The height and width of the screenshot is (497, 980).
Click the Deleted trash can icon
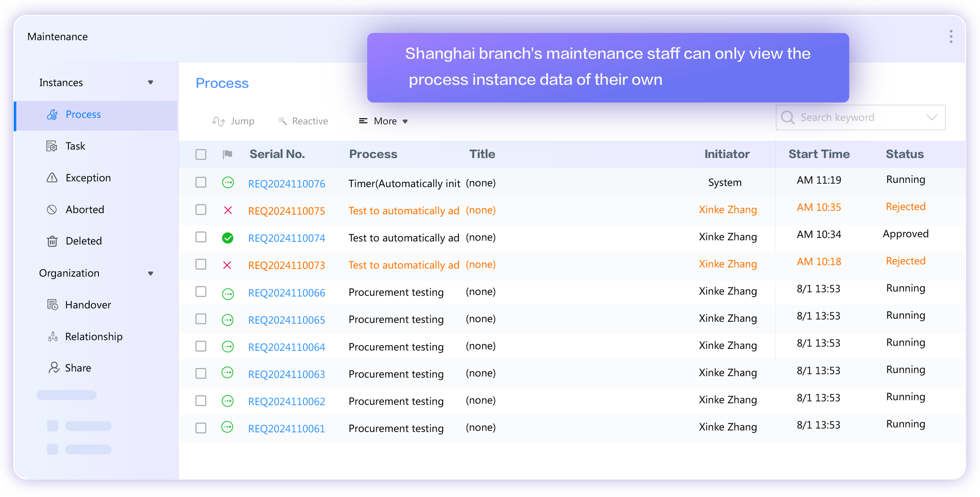(52, 241)
